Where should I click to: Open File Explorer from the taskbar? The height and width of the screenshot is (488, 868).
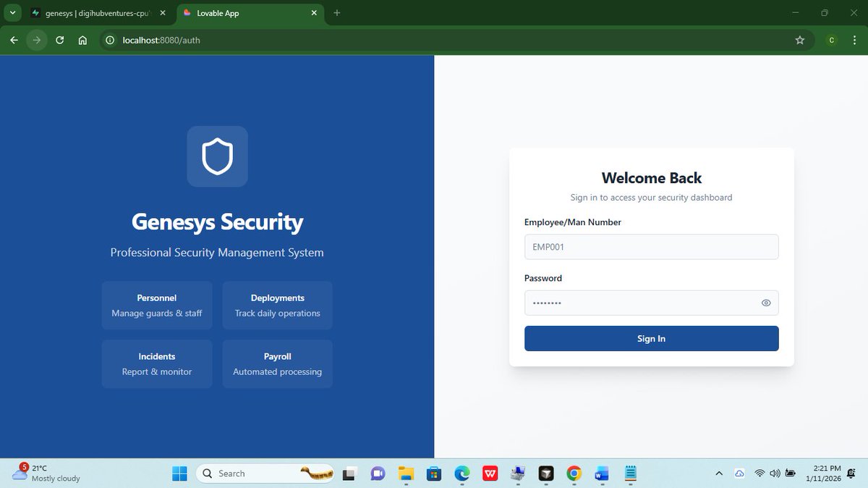[x=406, y=474]
